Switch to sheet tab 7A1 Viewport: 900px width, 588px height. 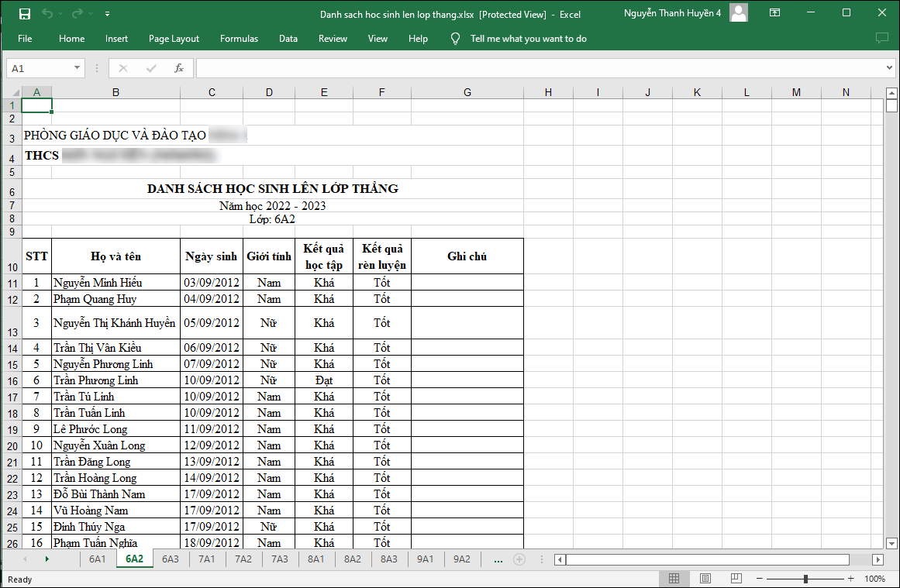click(207, 559)
